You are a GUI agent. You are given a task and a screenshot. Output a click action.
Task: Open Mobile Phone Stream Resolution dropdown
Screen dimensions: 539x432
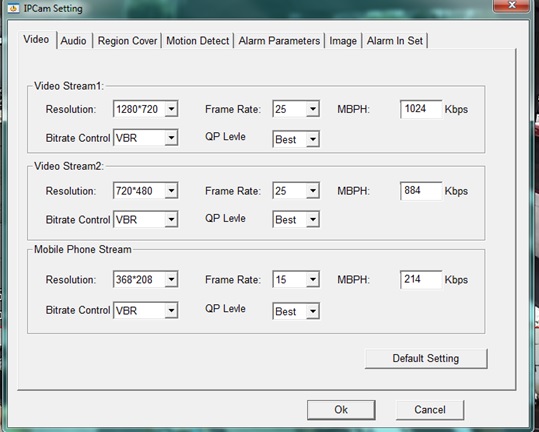click(145, 279)
